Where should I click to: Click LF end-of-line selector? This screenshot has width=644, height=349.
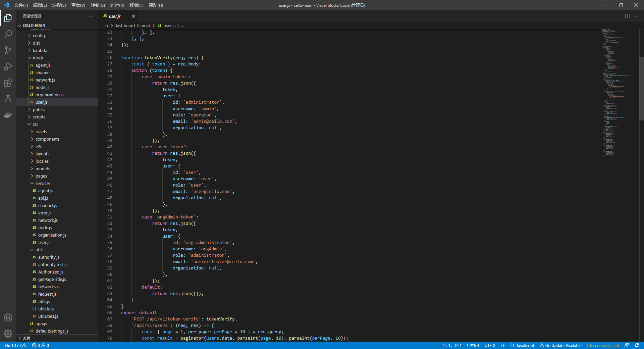502,345
